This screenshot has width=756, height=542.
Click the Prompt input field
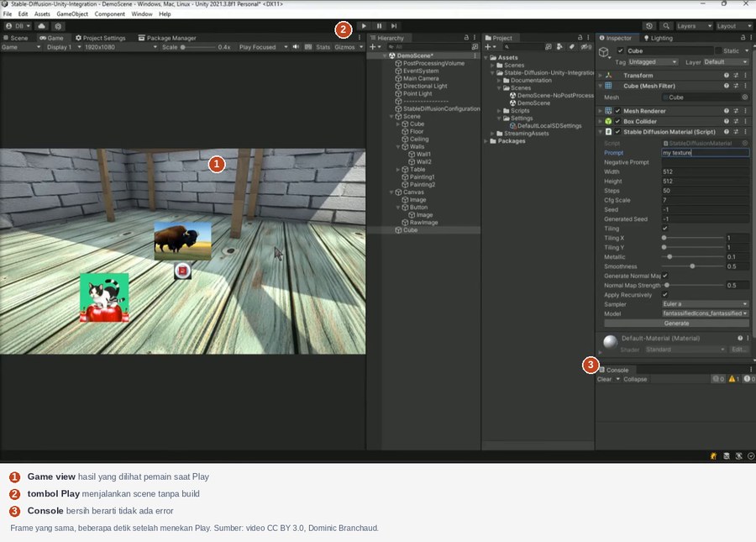[706, 153]
